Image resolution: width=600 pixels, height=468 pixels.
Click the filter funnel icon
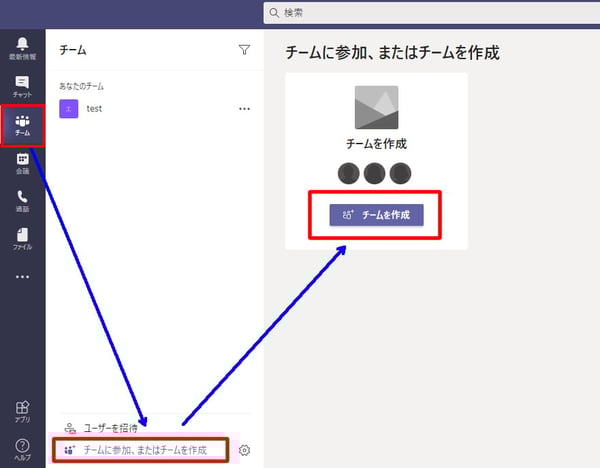(244, 49)
